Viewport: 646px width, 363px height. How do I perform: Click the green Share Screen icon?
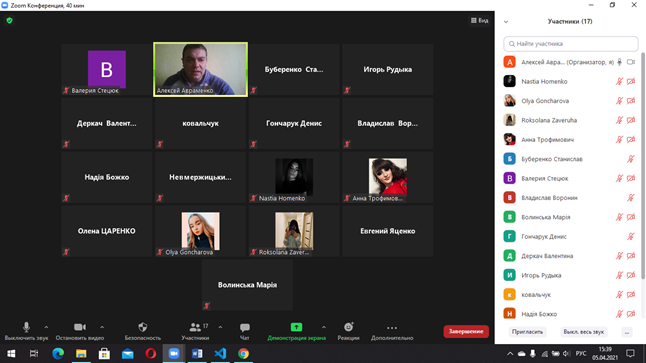pos(296,327)
